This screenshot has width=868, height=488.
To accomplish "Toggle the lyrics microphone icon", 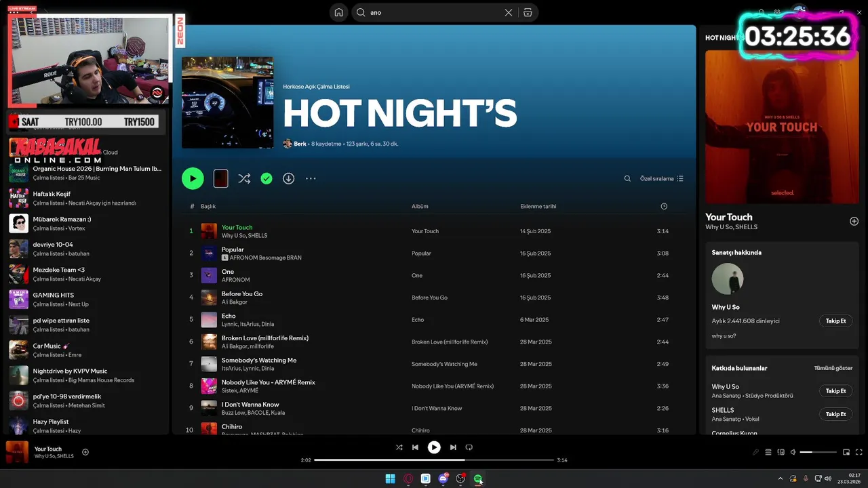I will 755,452.
